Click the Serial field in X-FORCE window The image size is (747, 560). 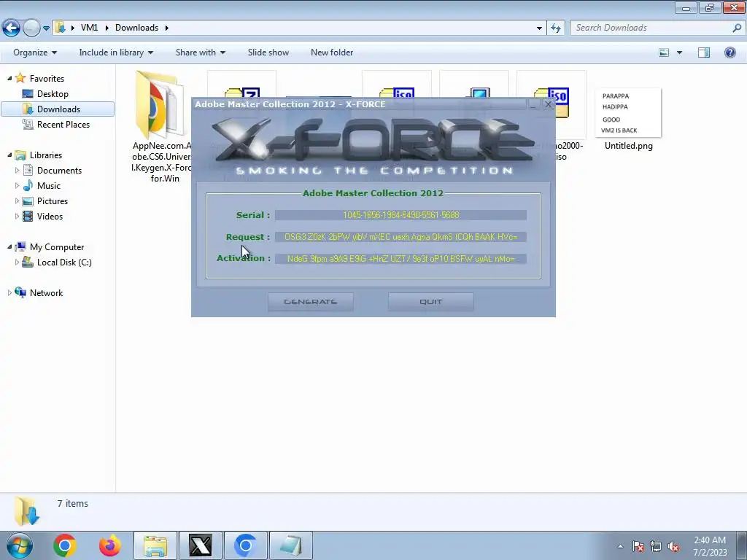(400, 215)
